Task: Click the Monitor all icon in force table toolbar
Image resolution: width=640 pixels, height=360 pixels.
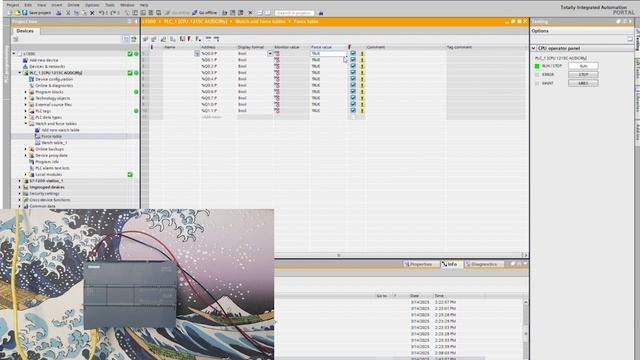Action: coord(208,39)
